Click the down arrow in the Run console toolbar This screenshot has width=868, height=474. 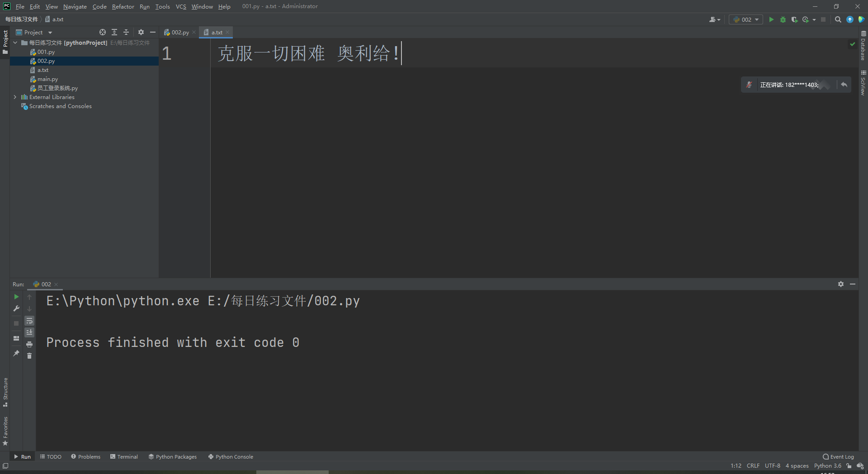click(x=29, y=308)
